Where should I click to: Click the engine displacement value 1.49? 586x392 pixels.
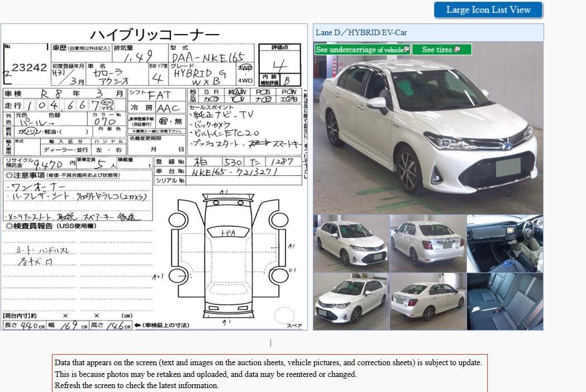139,57
